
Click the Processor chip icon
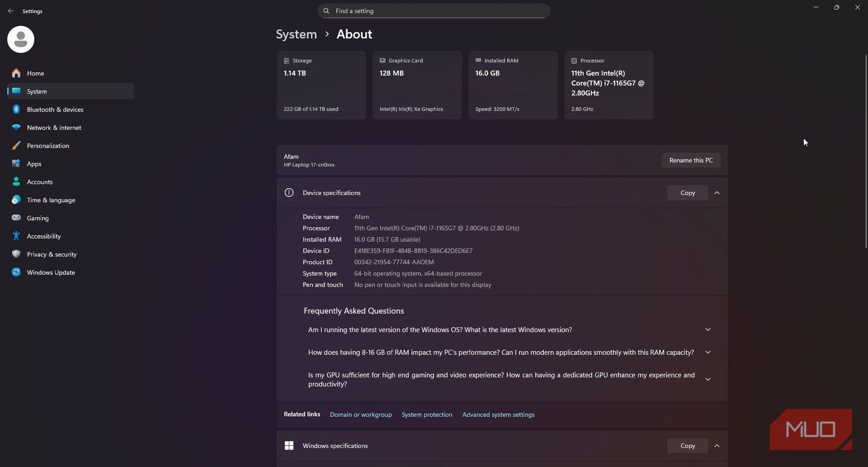574,61
